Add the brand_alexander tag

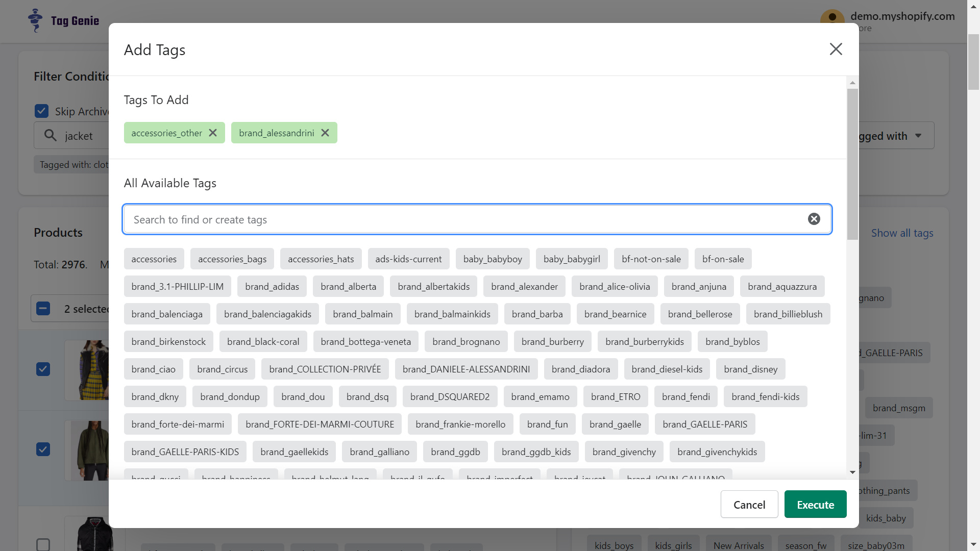524,286
